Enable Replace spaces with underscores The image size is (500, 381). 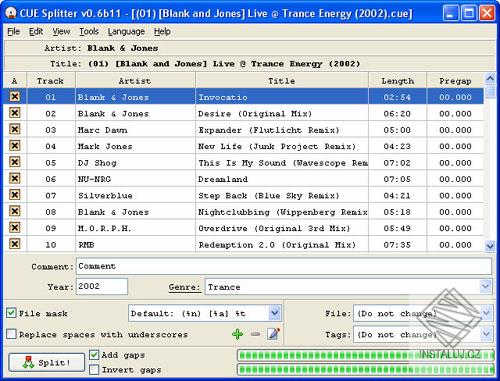pyautogui.click(x=11, y=334)
